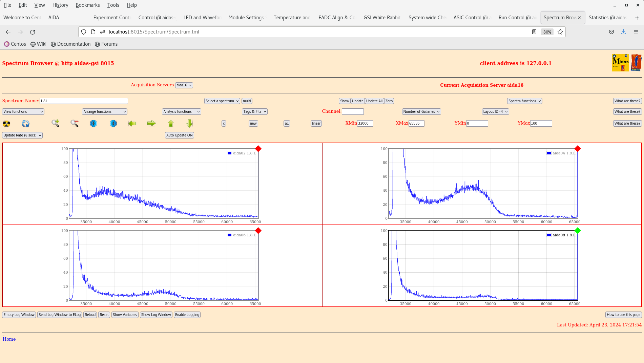The image size is (644, 363).
Task: Zoom in with the magnifier plus icon
Action: pyautogui.click(x=55, y=124)
